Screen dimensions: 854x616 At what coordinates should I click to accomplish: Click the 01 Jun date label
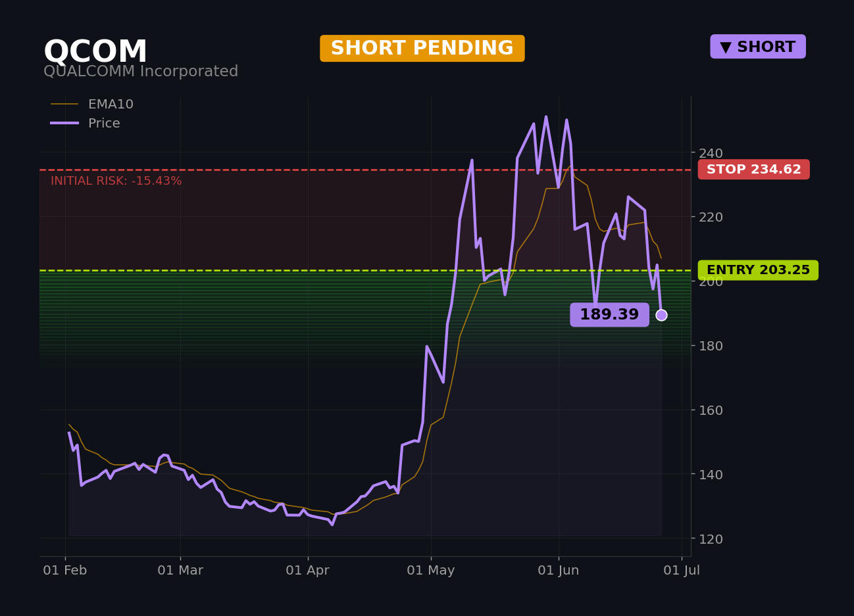[559, 571]
